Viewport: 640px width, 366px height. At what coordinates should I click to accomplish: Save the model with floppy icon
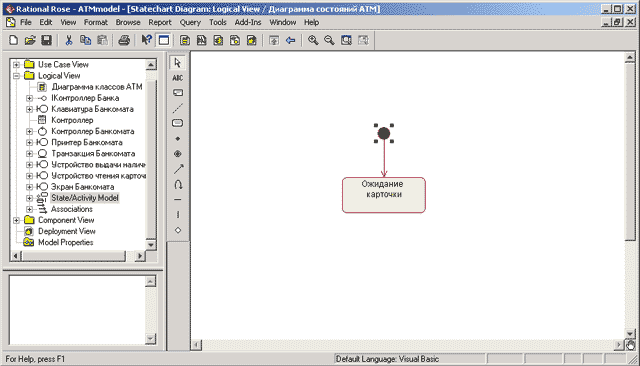[x=47, y=40]
